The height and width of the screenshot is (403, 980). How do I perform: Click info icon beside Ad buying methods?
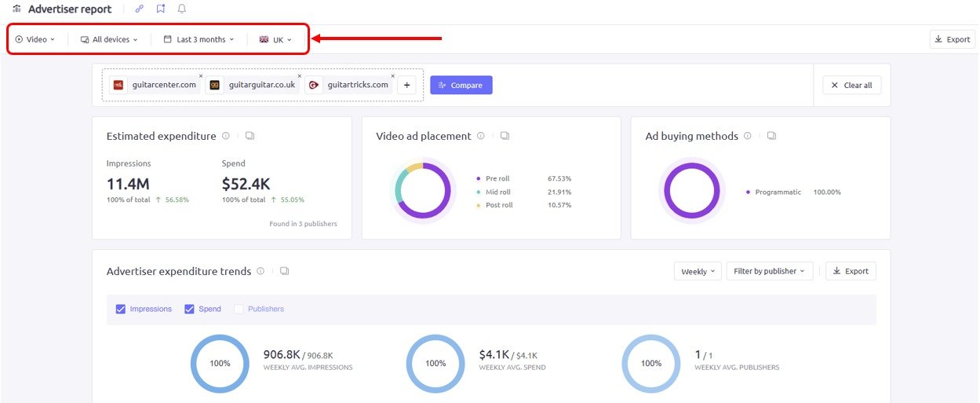point(748,136)
